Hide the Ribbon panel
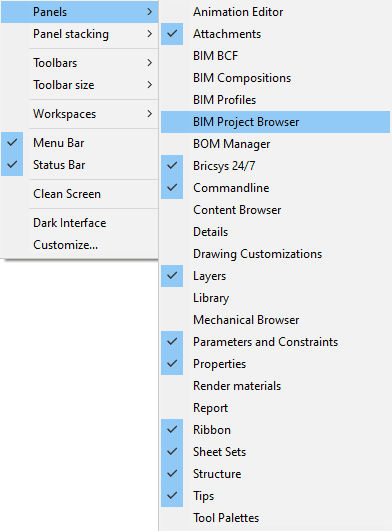Screen dimensions: 392x531 tap(172, 430)
